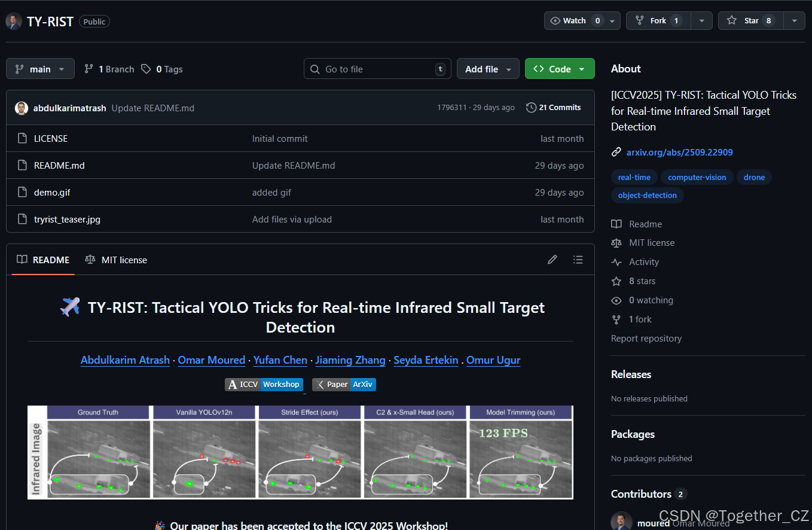Click the Go to file search field
This screenshot has width=812, height=530.
tap(377, 68)
